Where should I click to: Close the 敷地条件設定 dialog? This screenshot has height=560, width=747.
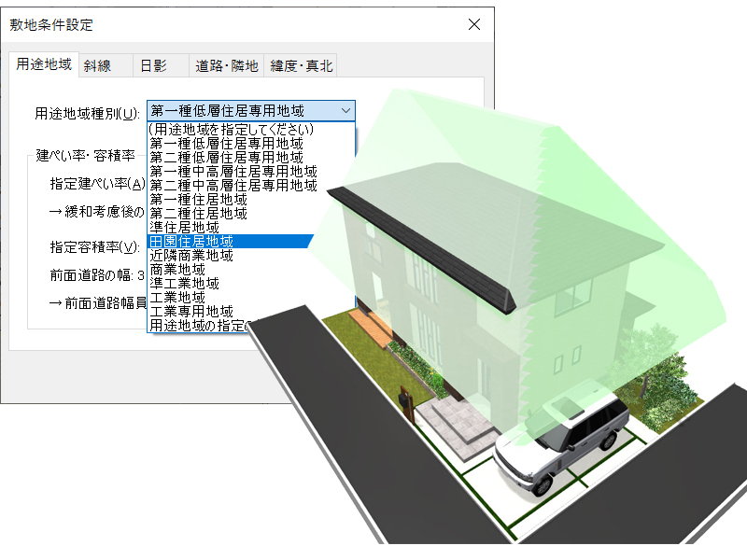pos(473,23)
